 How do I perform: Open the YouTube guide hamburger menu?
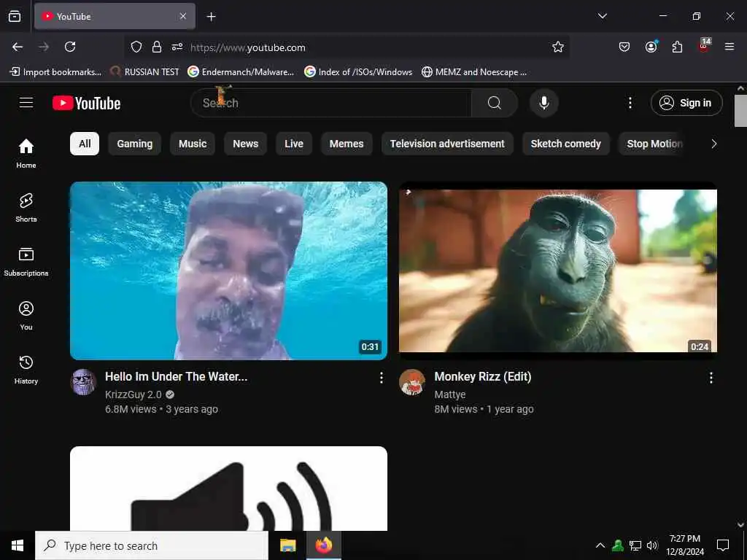(x=26, y=102)
